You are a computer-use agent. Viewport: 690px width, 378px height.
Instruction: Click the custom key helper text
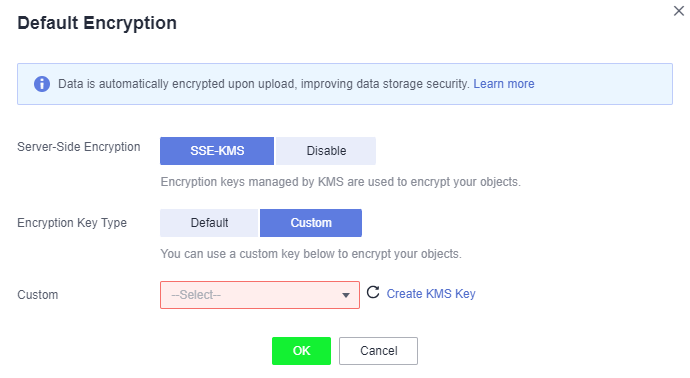pos(311,254)
